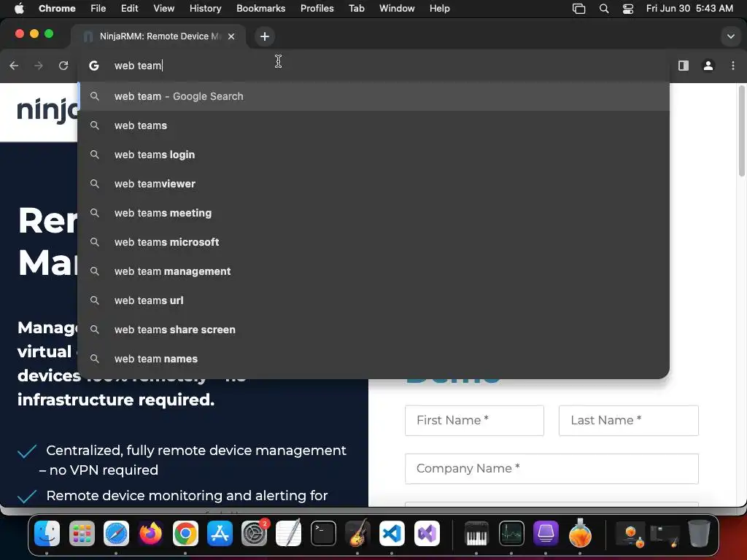Pick the 'web teamviewer' suggestion
Screen dimensions: 747x560
373,184
